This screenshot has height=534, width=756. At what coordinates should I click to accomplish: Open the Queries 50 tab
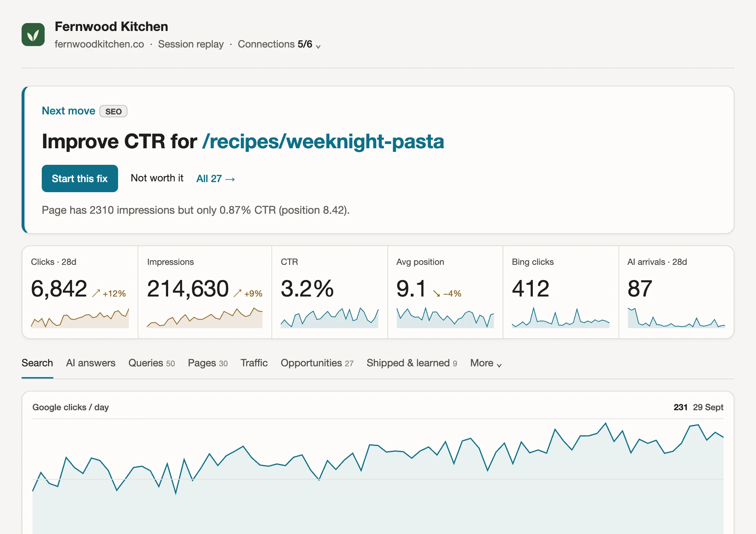tap(152, 363)
